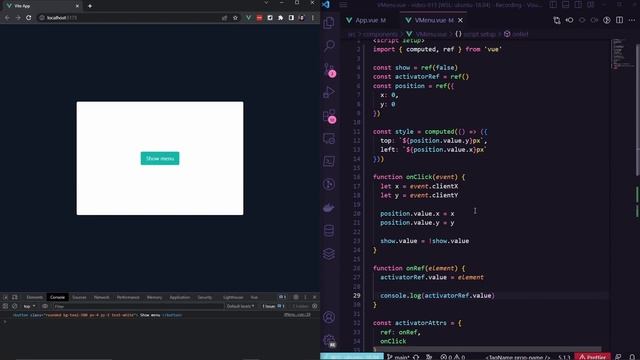Viewport: 640px width, 360px height.
Task: Synchronize changes from the status bar
Action: [416, 357]
